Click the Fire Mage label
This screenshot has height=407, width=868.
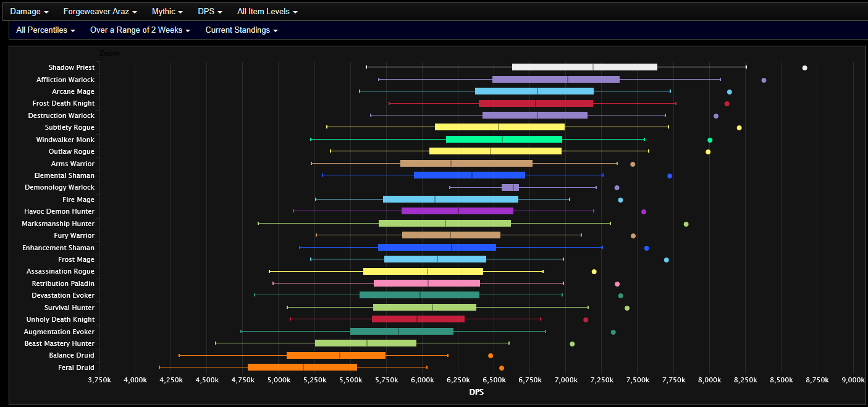[78, 200]
